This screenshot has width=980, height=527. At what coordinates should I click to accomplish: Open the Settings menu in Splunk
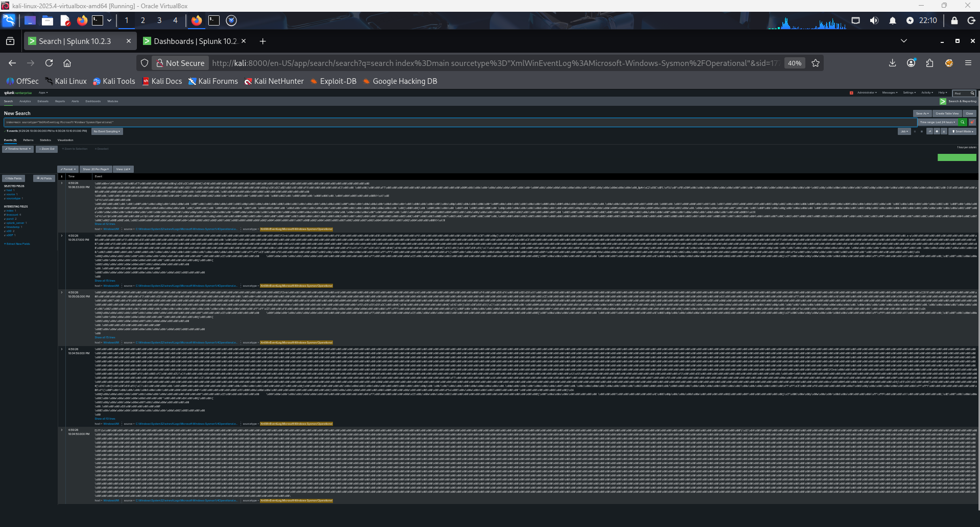(910, 93)
